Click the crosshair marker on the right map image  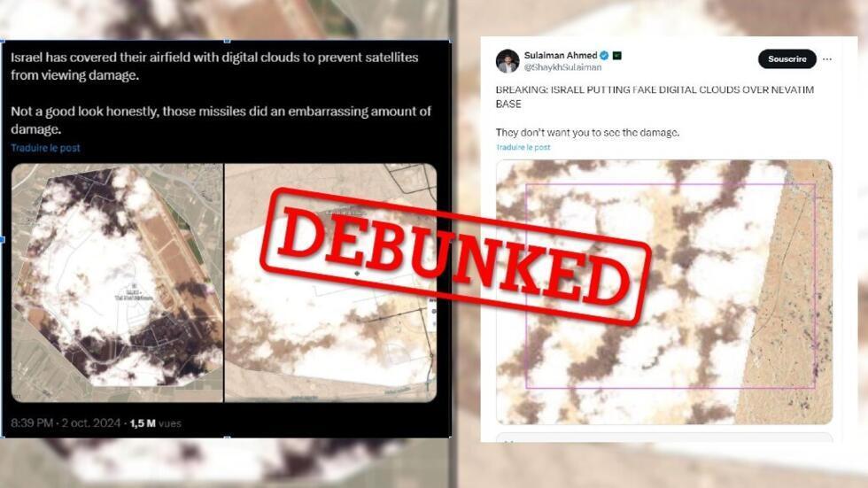[357, 274]
